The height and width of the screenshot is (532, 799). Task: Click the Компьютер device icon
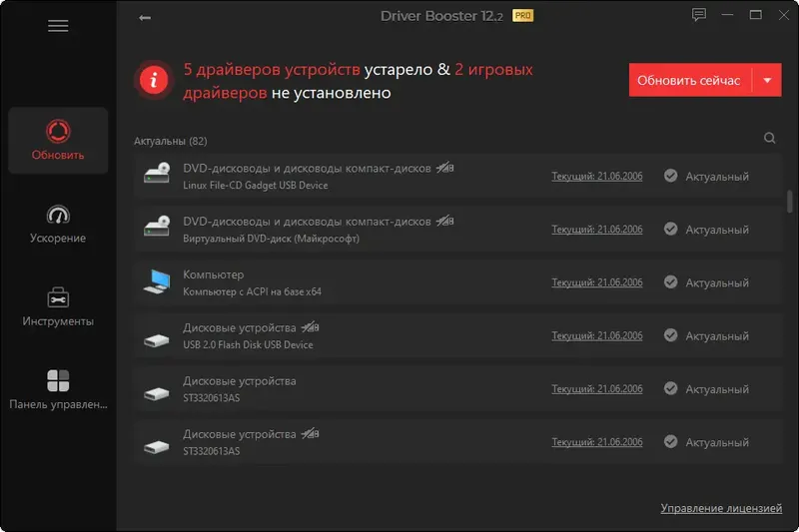(x=157, y=281)
